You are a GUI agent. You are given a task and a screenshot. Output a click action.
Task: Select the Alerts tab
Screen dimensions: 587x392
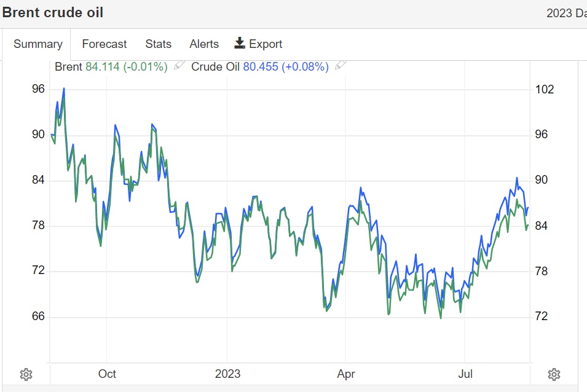(204, 44)
